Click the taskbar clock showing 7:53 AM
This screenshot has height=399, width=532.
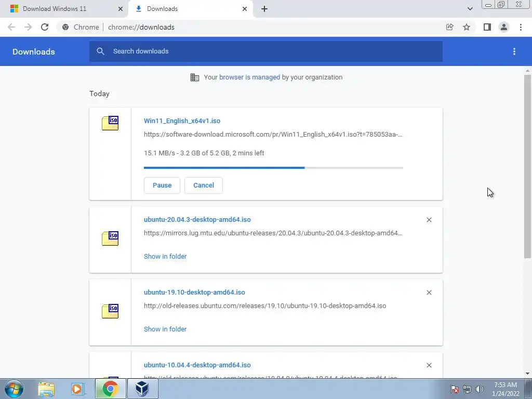506,389
